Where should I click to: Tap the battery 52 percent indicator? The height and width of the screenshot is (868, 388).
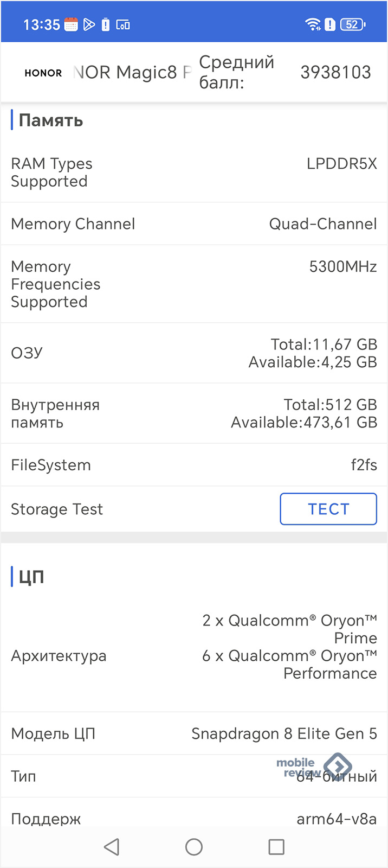click(x=352, y=24)
